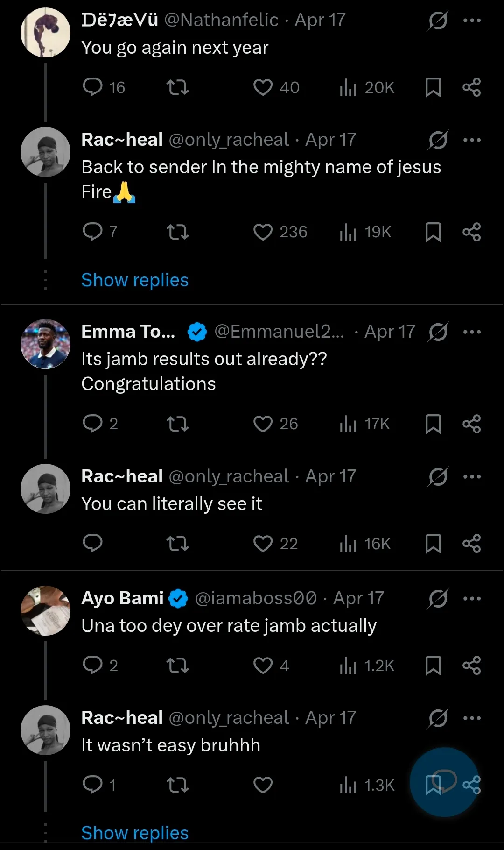Screen dimensions: 504x850
Task: Bookmark the "You can literally see it" tweet
Action: click(433, 544)
